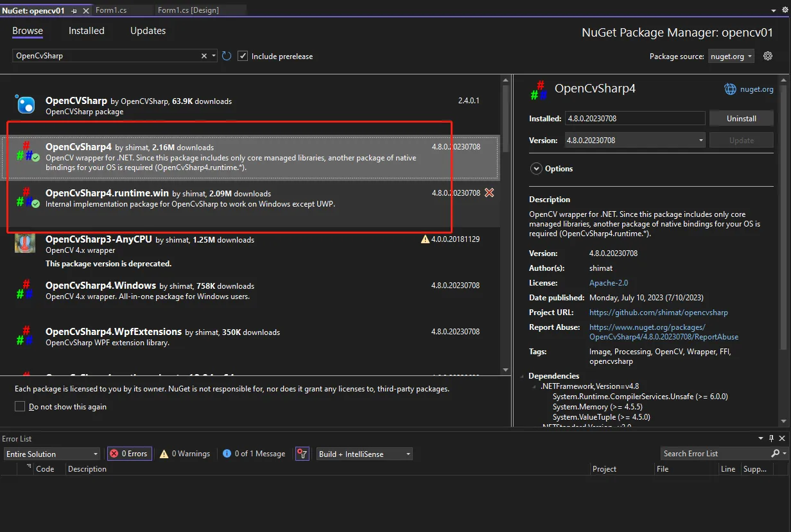
Task: Click the refresh icon next to search box
Action: pyautogui.click(x=227, y=56)
